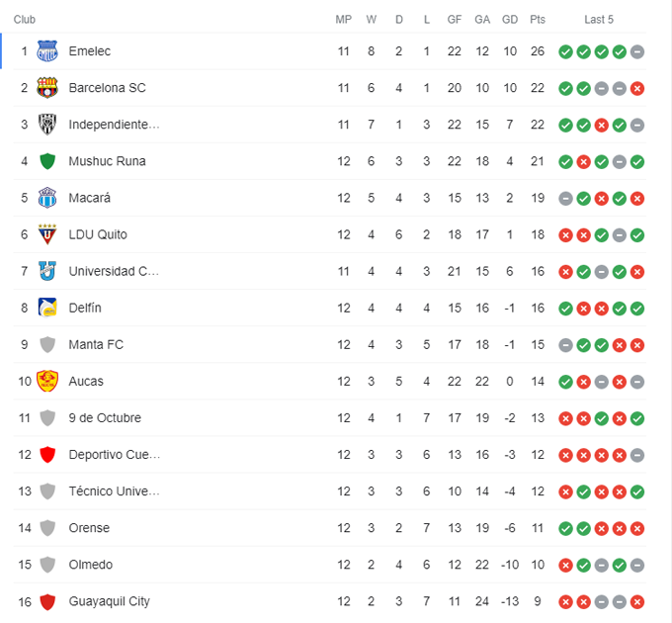Click the Barcelona SC club crest
Screen dimensions: 672x623
pos(47,88)
